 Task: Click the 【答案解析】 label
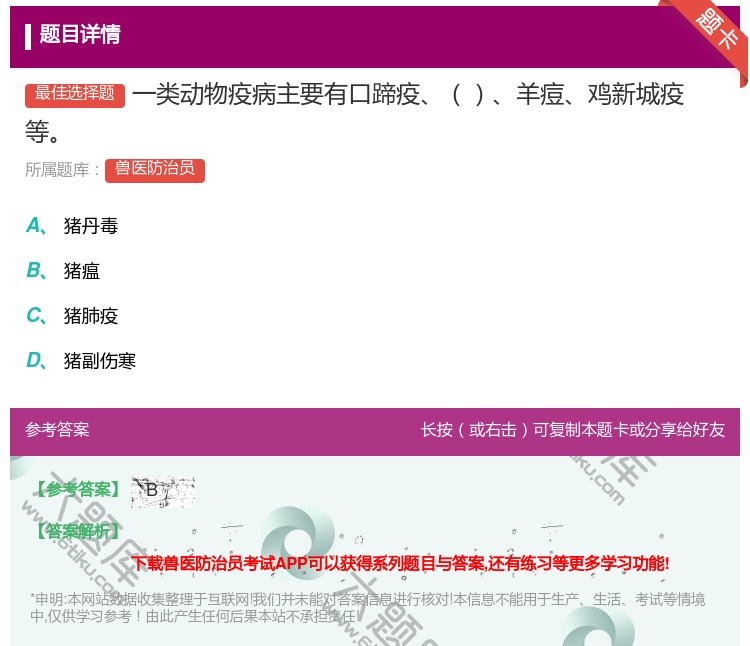77,531
